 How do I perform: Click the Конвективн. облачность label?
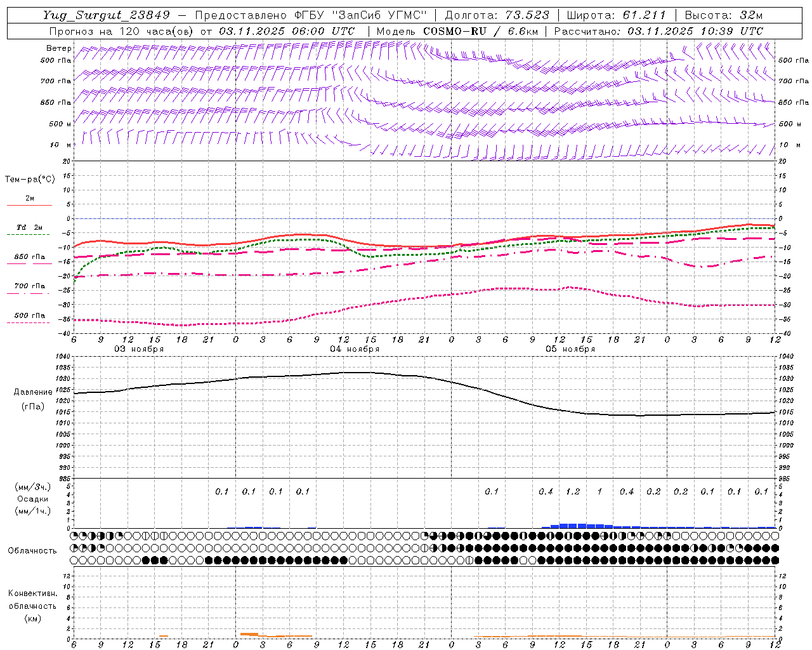pos(32,599)
